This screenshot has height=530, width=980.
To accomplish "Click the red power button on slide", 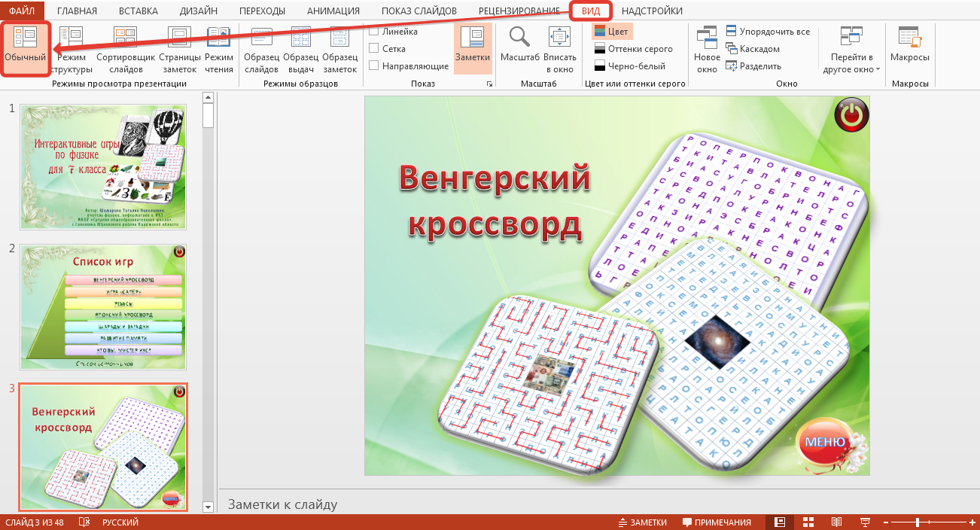I will 851,114.
